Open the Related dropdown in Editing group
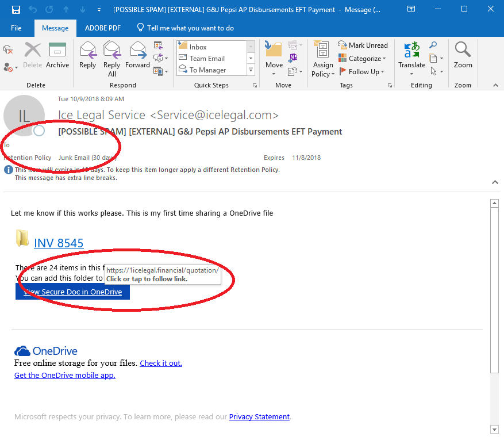This screenshot has width=504, height=440. tap(437, 58)
